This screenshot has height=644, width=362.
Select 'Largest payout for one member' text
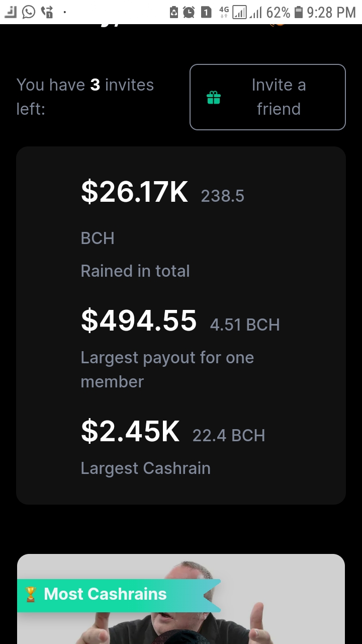[167, 370]
